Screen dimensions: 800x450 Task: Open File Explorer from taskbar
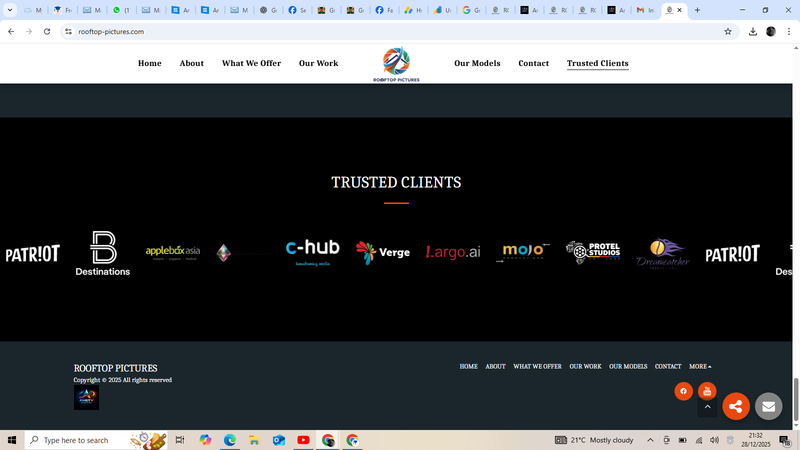tap(254, 440)
